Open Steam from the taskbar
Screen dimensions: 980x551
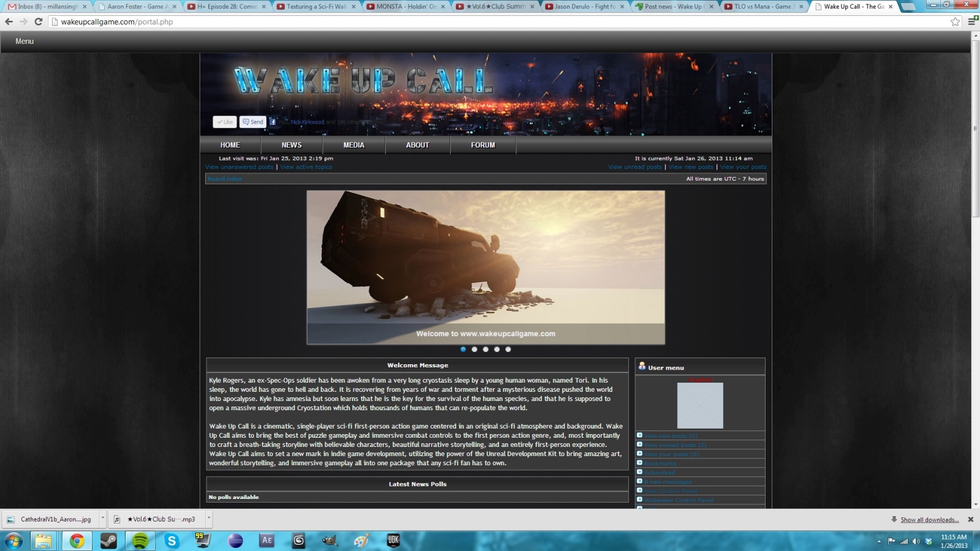point(108,541)
